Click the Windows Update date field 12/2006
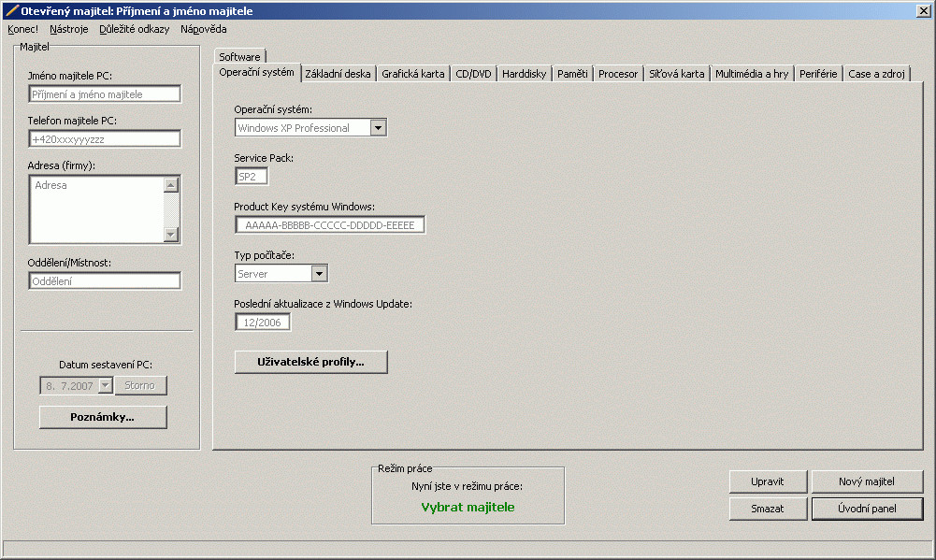 (263, 323)
